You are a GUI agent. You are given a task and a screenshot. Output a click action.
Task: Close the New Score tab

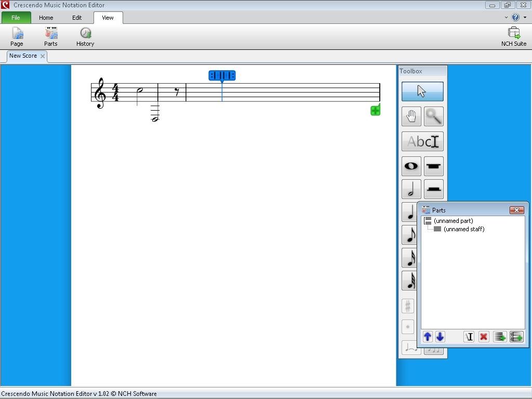[x=43, y=56]
